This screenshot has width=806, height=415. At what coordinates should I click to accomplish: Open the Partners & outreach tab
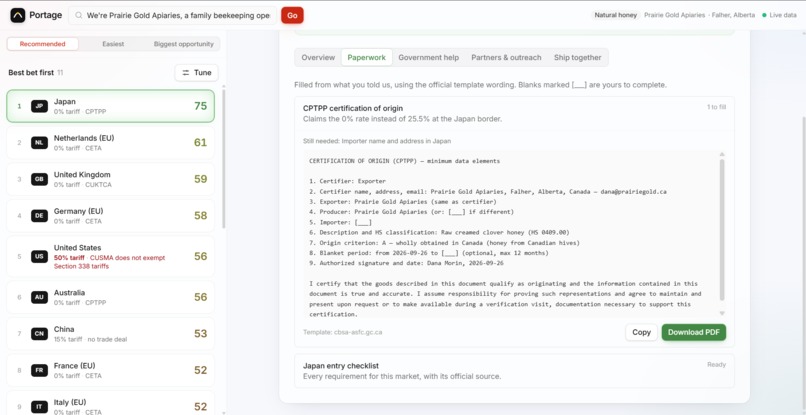(506, 58)
